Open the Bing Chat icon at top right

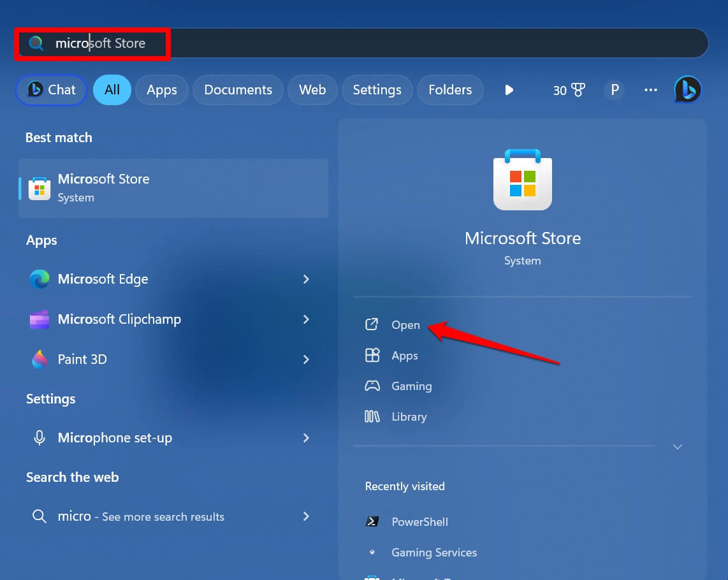[x=687, y=90]
